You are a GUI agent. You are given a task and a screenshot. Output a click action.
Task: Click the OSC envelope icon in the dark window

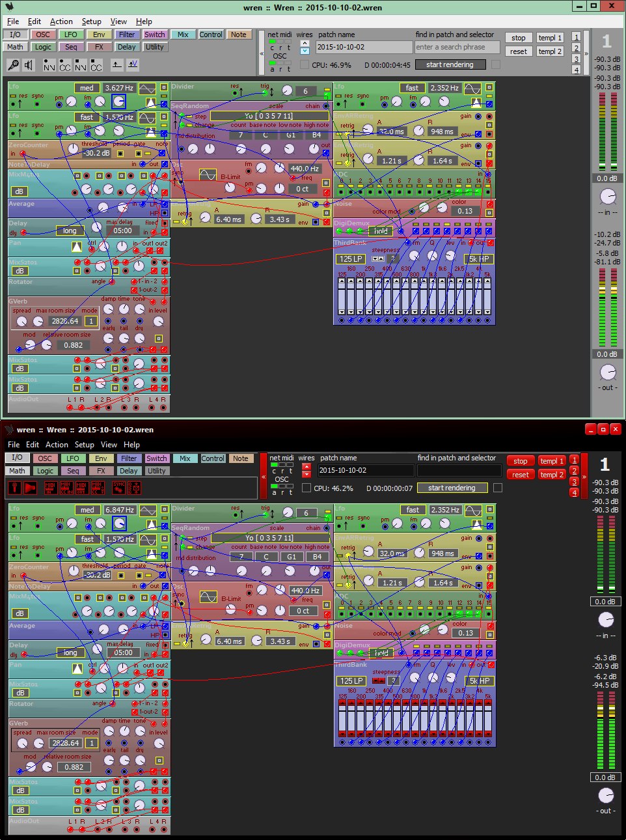[134, 487]
